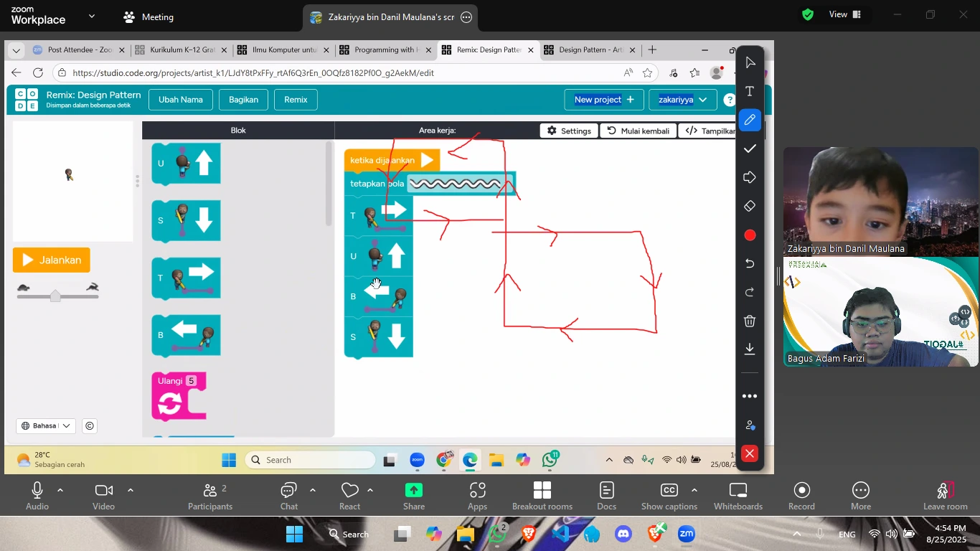Run the program with the Jalankan button
Viewport: 980px width, 551px height.
tap(51, 260)
